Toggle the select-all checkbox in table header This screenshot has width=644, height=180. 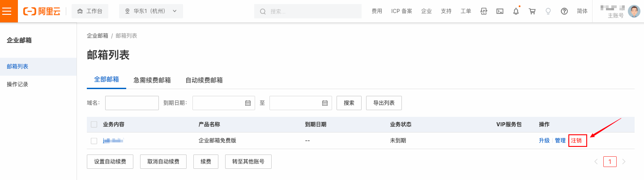tap(94, 124)
